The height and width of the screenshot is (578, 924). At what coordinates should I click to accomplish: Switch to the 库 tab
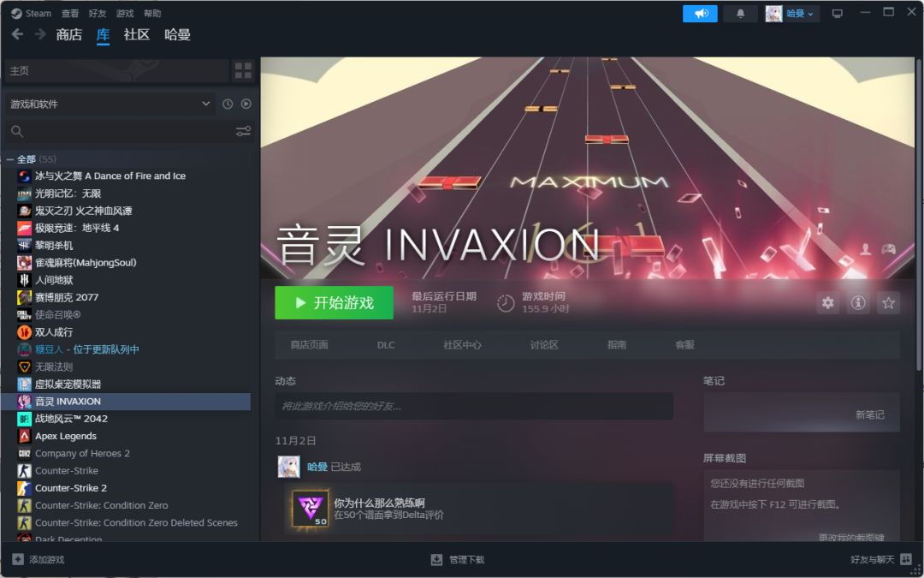pos(104,35)
